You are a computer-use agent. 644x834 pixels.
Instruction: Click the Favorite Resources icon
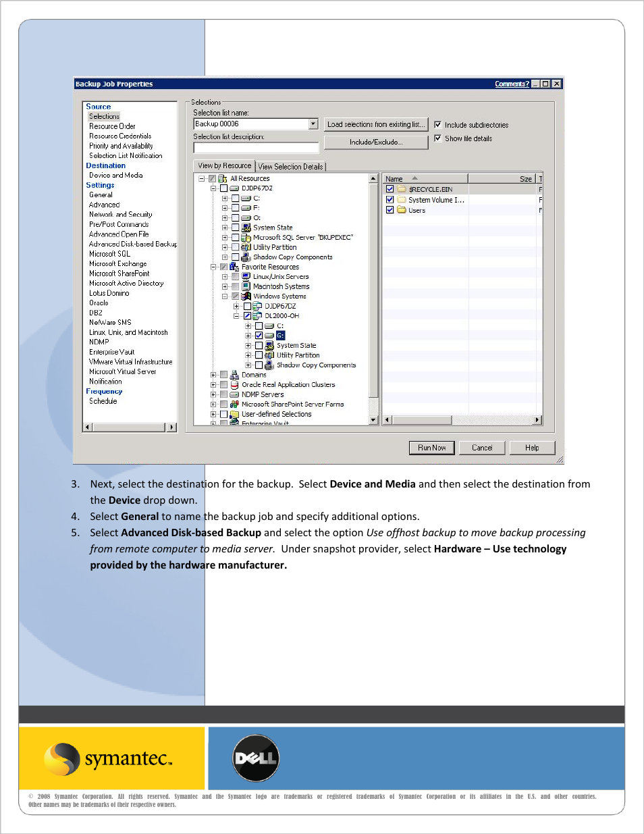(234, 267)
